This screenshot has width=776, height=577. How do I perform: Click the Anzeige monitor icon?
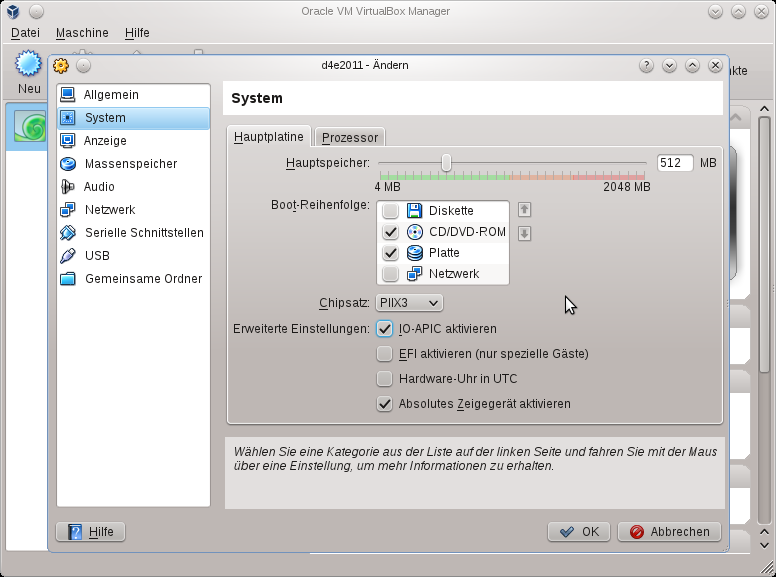point(68,141)
